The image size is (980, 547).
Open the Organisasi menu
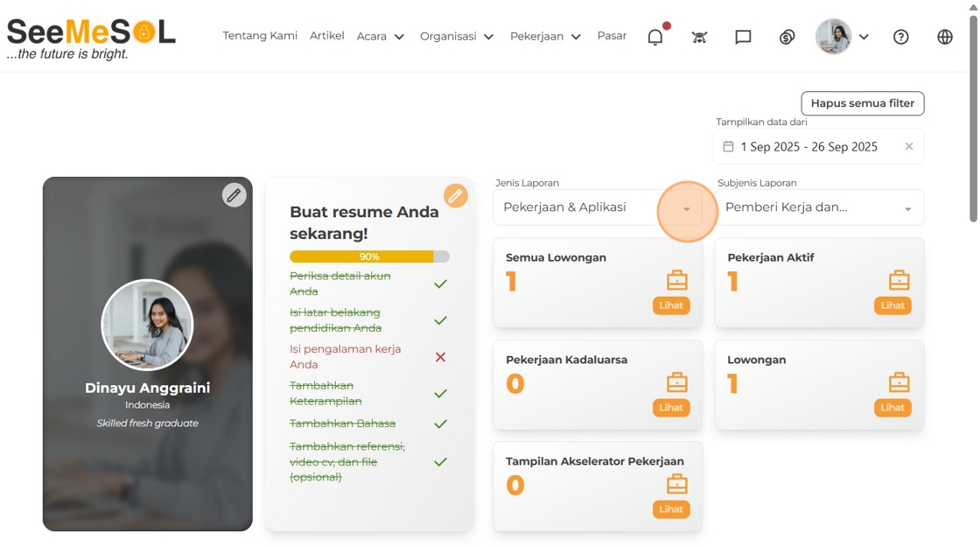click(x=457, y=37)
